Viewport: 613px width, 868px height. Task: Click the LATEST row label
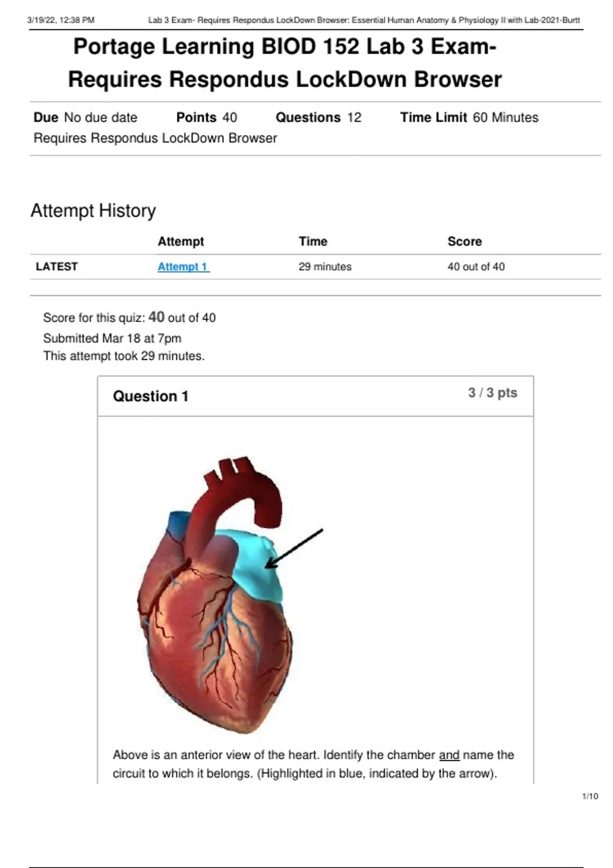tap(57, 267)
